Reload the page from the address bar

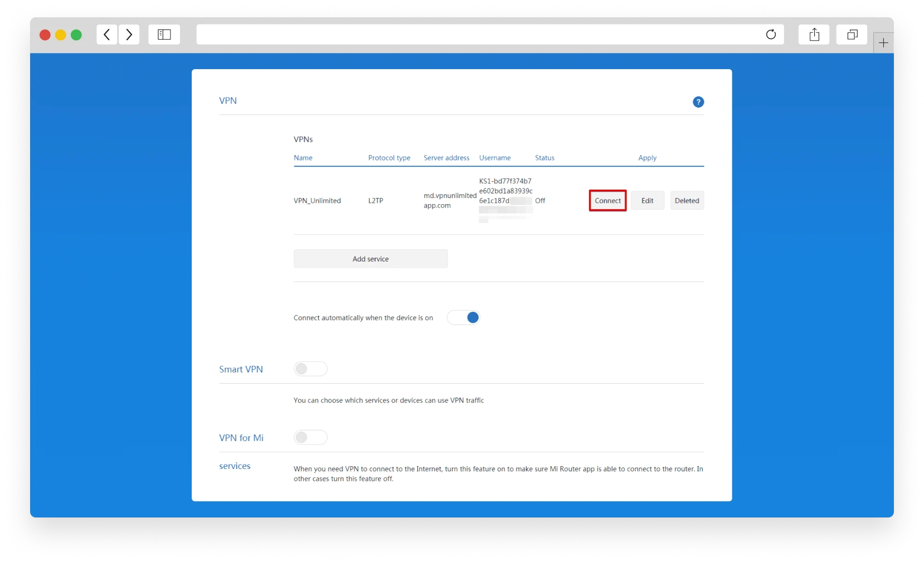point(771,35)
